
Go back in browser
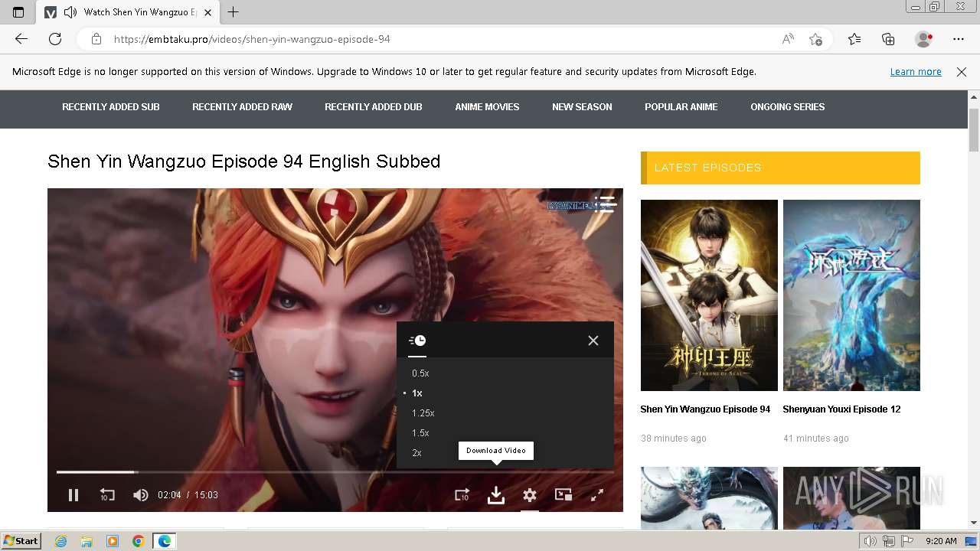pos(21,39)
